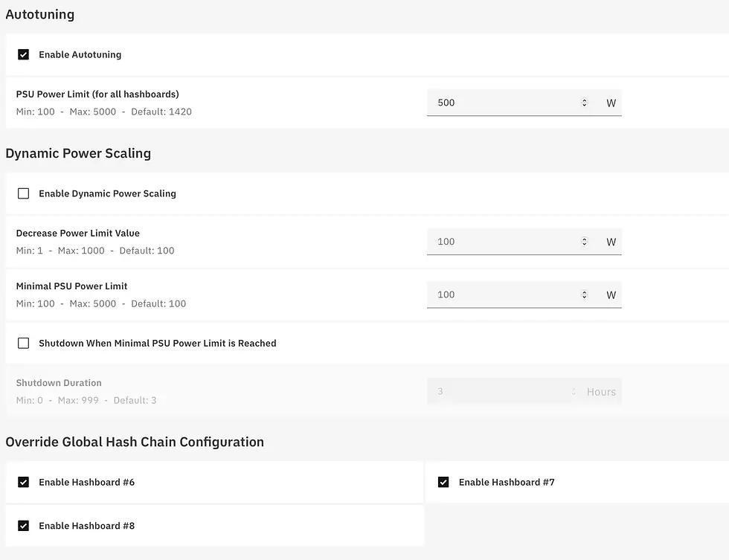Click the PSU Power Limit field showing 500
Viewport: 729px width, 560px height.
click(502, 103)
